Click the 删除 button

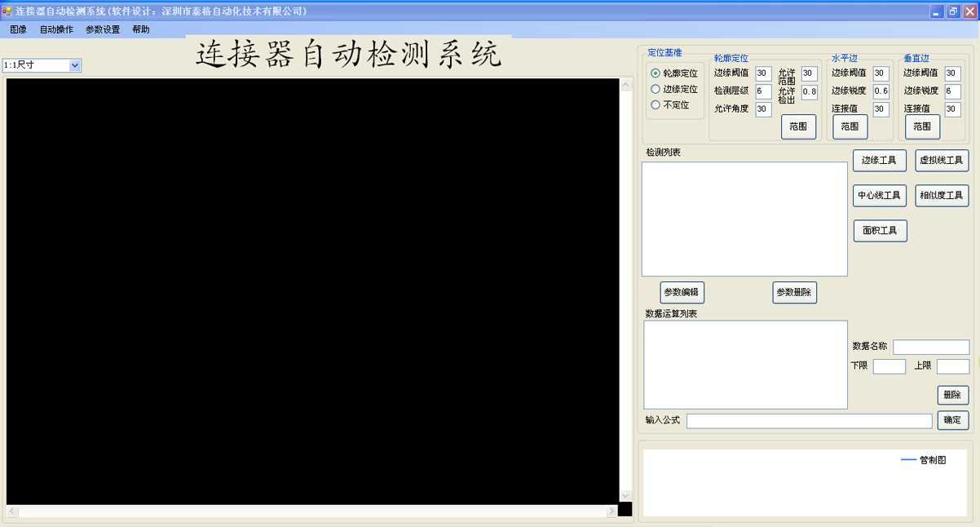[x=952, y=395]
